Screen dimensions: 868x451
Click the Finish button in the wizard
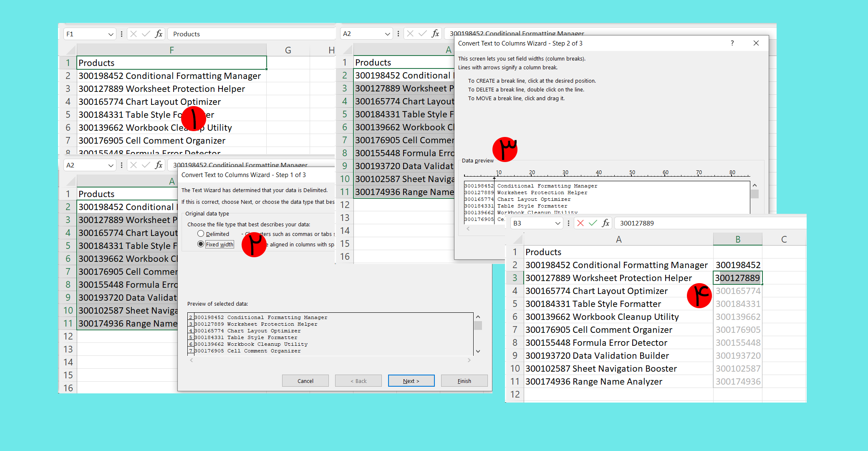pyautogui.click(x=464, y=381)
